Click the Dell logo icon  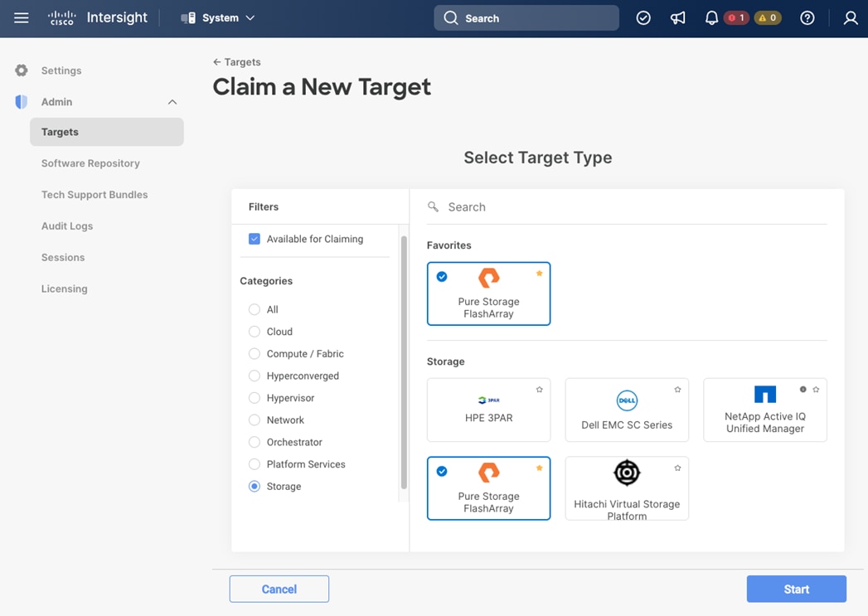(x=627, y=400)
